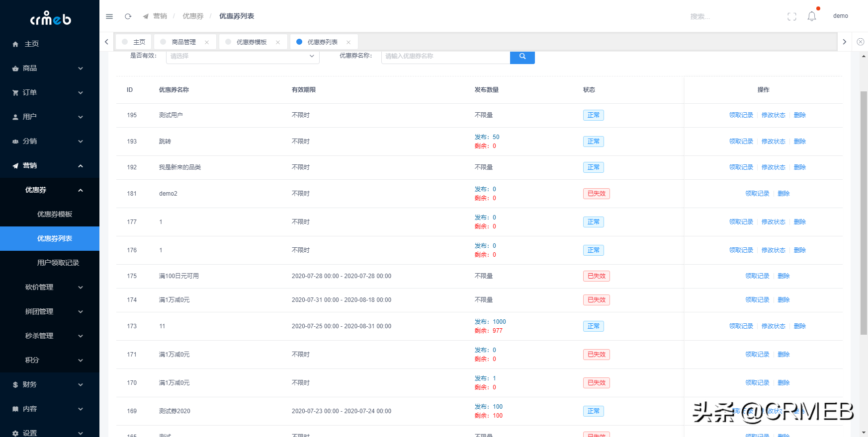Open 领取记录 for coupon 195
The width and height of the screenshot is (868, 437).
(x=741, y=115)
